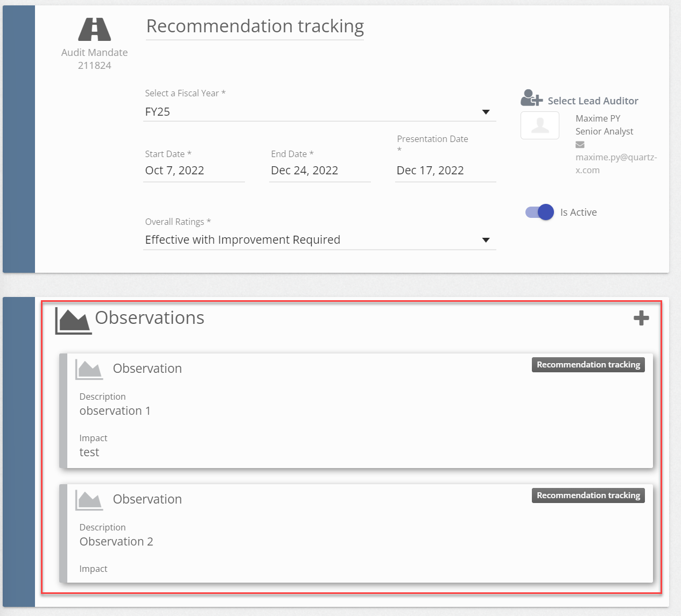The height and width of the screenshot is (616, 681).
Task: Click the End Date field Dec 24, 2022
Action: (x=320, y=171)
